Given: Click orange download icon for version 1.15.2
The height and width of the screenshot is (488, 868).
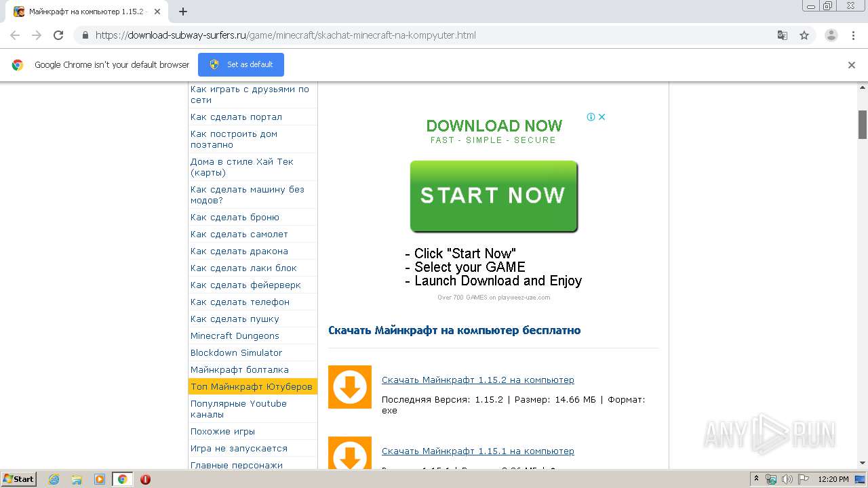Looking at the screenshot, I should 350,387.
